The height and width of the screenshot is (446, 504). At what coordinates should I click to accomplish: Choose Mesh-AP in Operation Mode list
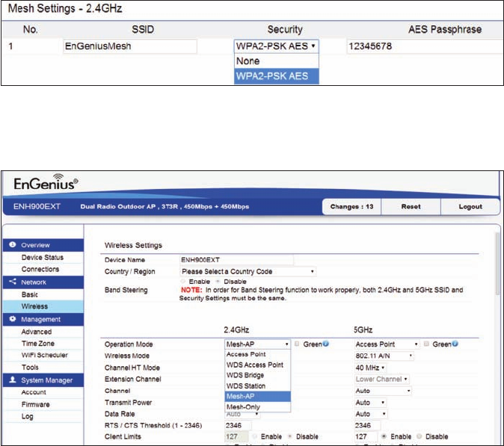[257, 396]
